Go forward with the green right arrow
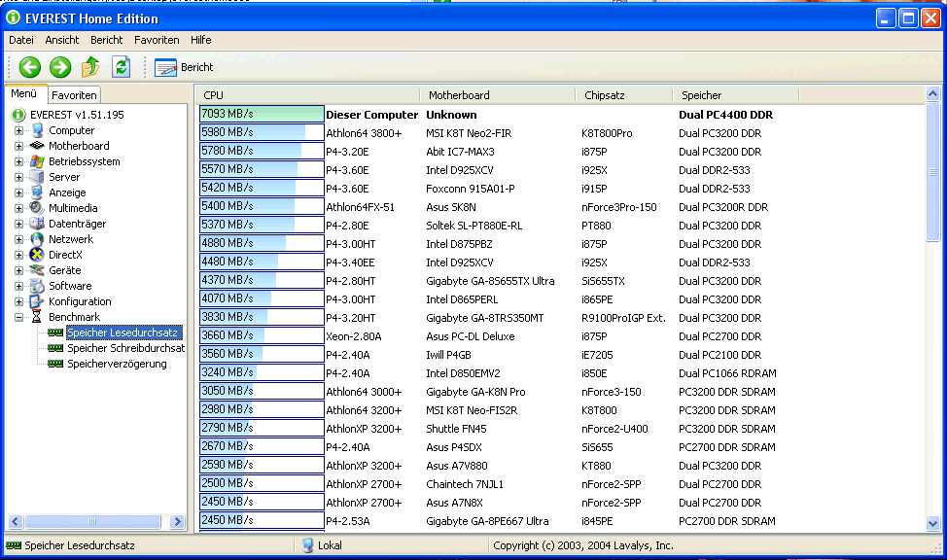 (x=59, y=67)
